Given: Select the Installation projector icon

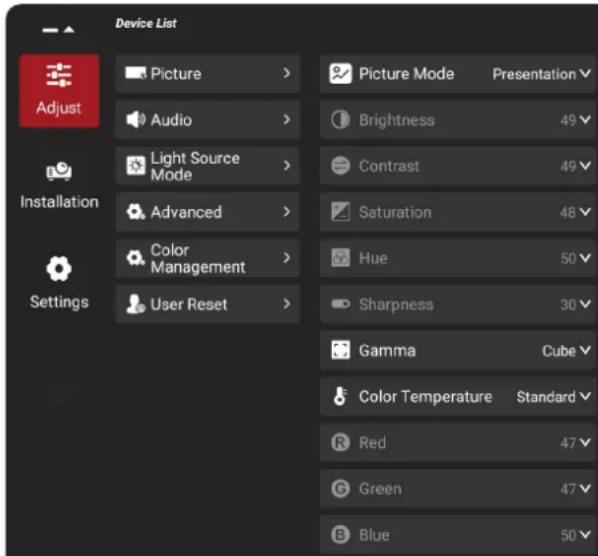Looking at the screenshot, I should (59, 171).
